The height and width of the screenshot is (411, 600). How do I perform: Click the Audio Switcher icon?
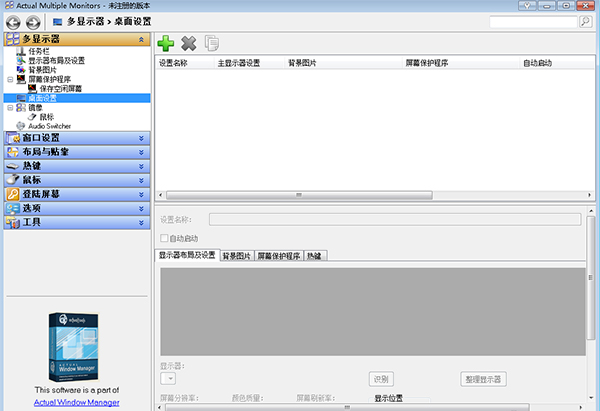21,126
